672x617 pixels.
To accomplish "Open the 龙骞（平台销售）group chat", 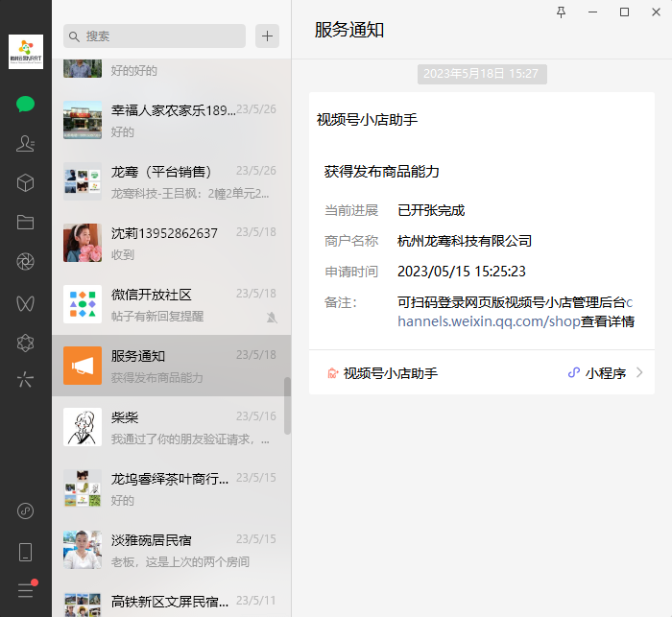I will pos(172,181).
